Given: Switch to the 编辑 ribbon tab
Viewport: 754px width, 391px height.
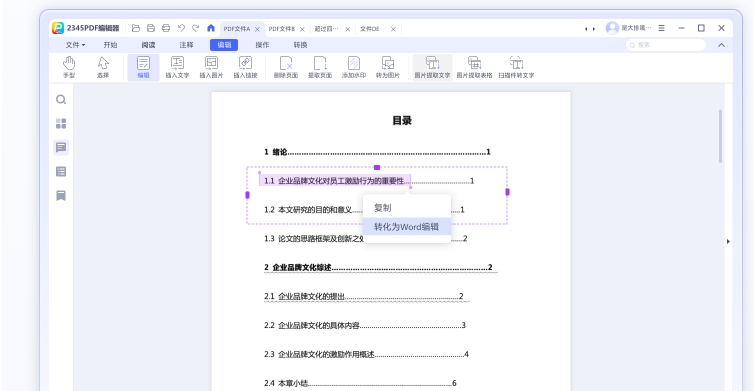Looking at the screenshot, I should click(224, 45).
